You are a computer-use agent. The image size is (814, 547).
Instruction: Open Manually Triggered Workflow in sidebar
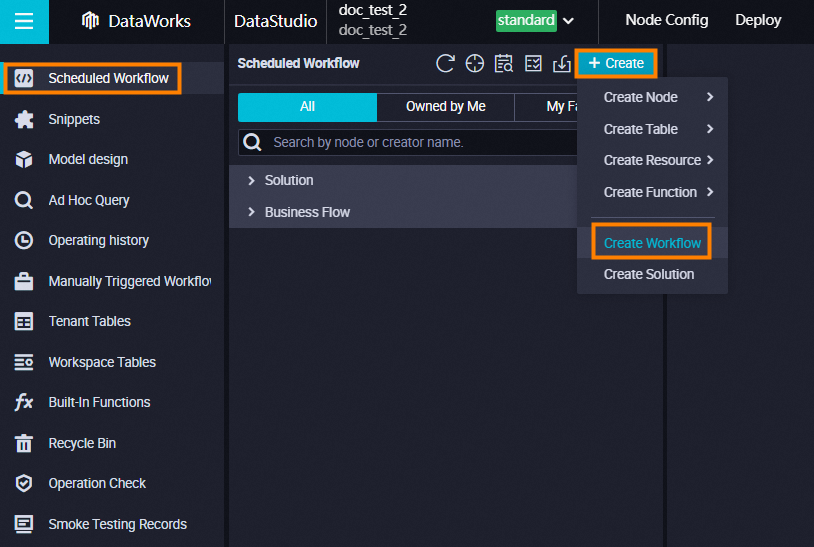point(130,281)
